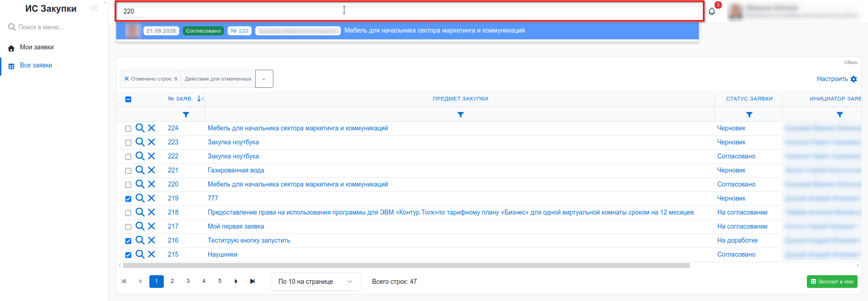Uncheck the checkbox for request 216
This screenshot has height=301, width=868.
click(129, 241)
